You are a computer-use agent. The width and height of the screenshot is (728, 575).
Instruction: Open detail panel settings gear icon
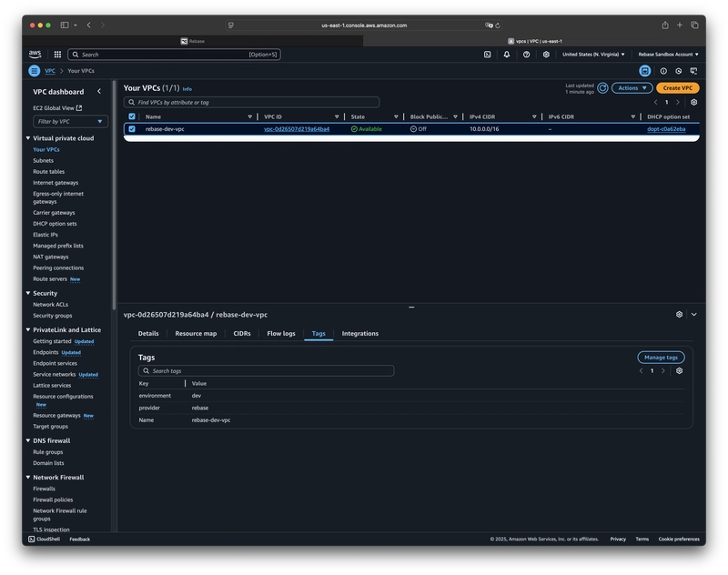pyautogui.click(x=679, y=314)
